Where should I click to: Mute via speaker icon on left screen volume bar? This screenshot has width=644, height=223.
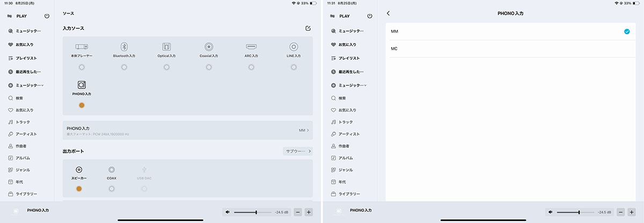[228, 212]
